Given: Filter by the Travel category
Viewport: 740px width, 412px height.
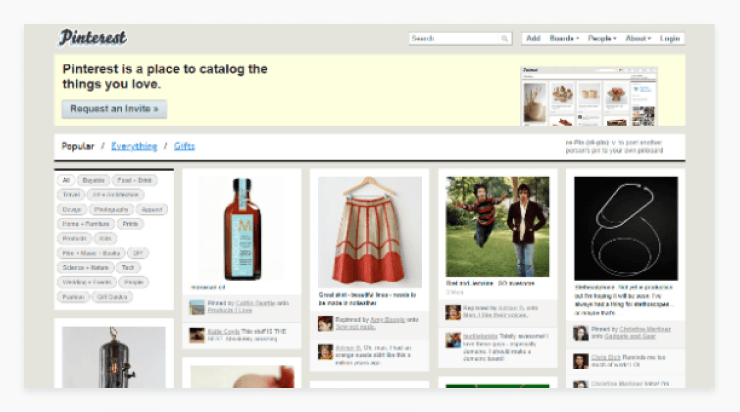Looking at the screenshot, I should pyautogui.click(x=71, y=194).
